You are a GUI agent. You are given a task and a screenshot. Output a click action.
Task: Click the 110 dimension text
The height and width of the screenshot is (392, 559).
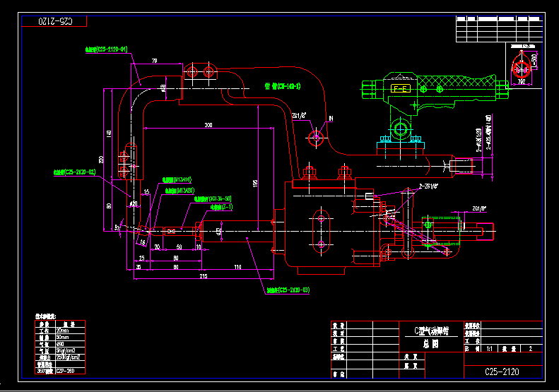click(x=237, y=268)
